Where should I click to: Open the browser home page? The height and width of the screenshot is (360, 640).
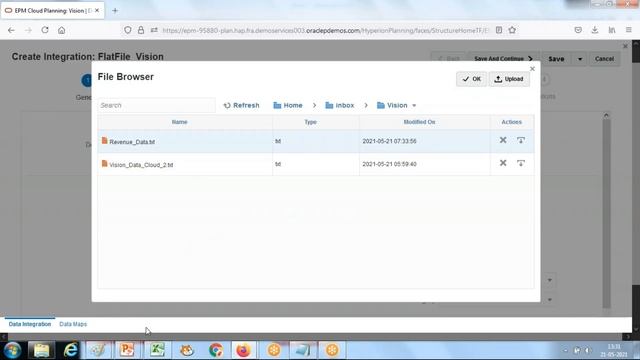coord(61,30)
